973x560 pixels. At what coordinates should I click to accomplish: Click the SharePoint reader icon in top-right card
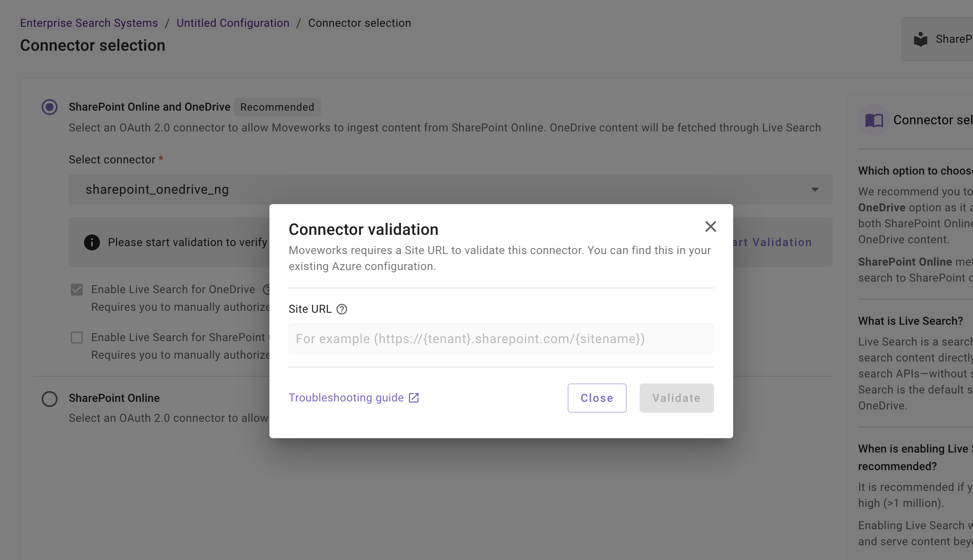coord(921,39)
